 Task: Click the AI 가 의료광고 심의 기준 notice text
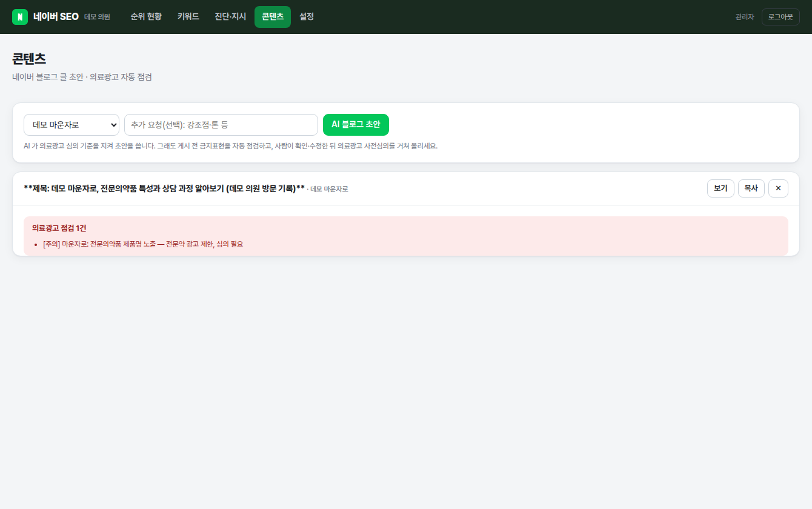(x=230, y=146)
